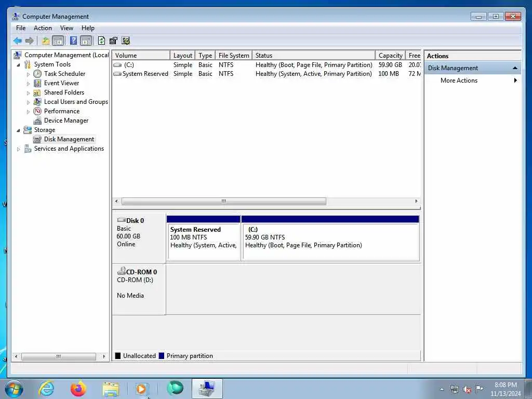This screenshot has height=399, width=532.
Task: Select Shared Folders in the tree
Action: [64, 92]
